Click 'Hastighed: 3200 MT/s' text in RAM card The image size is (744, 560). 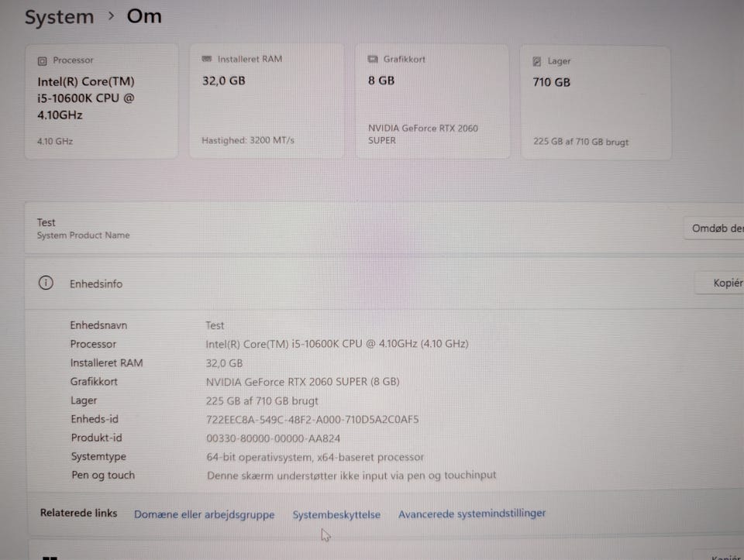point(248,140)
